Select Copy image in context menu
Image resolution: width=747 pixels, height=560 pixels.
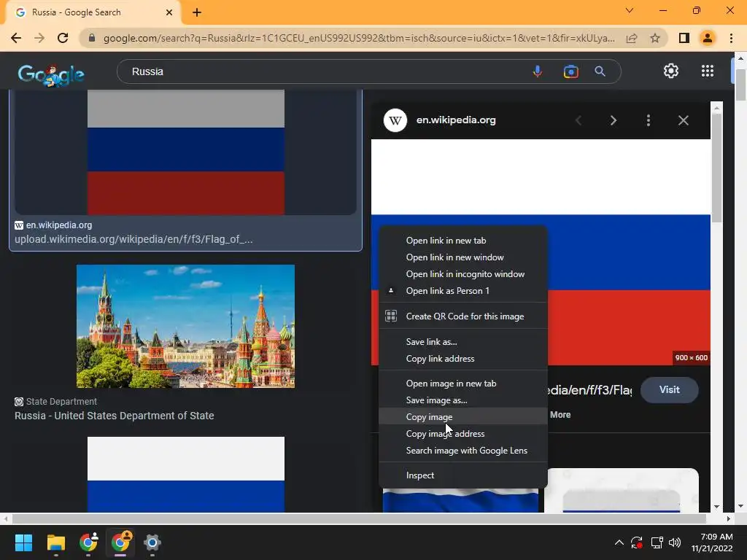(x=463, y=416)
